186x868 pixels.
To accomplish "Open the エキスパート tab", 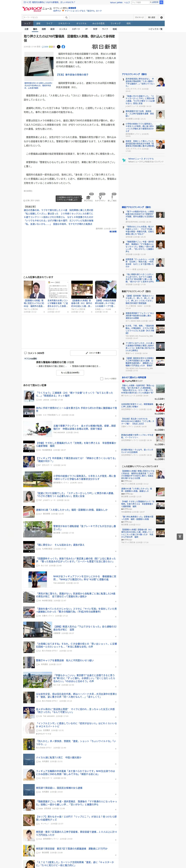I will pos(64,24).
